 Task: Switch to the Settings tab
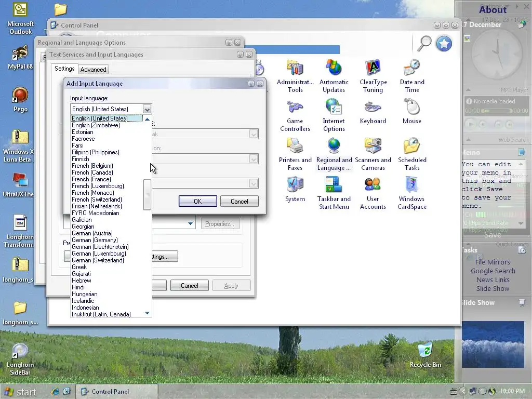pos(64,69)
